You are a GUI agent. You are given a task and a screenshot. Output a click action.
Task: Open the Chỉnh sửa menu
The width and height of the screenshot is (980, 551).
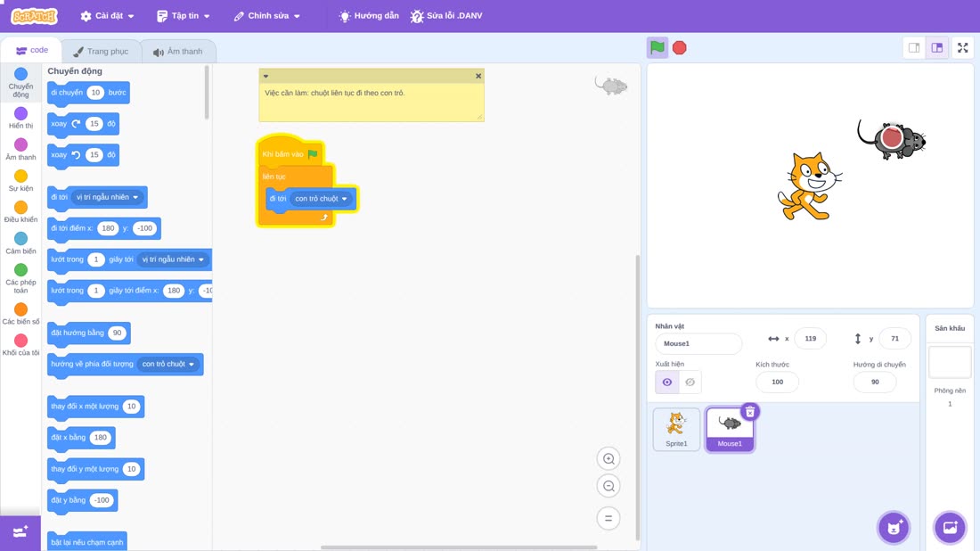pyautogui.click(x=267, y=16)
